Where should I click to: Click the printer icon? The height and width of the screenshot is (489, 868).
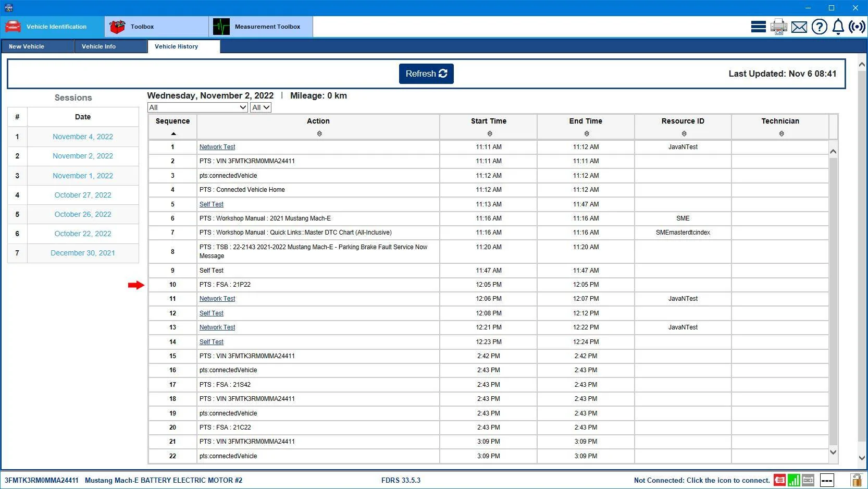click(x=778, y=27)
